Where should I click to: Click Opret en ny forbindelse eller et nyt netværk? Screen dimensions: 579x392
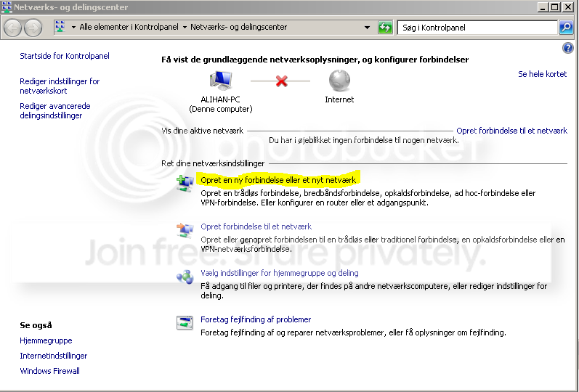click(x=278, y=180)
